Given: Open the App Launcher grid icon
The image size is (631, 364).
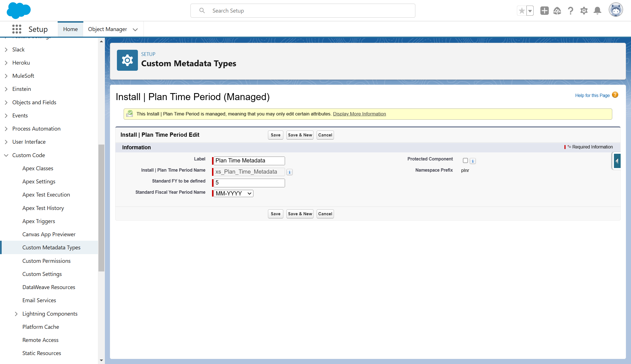Looking at the screenshot, I should coord(17,29).
